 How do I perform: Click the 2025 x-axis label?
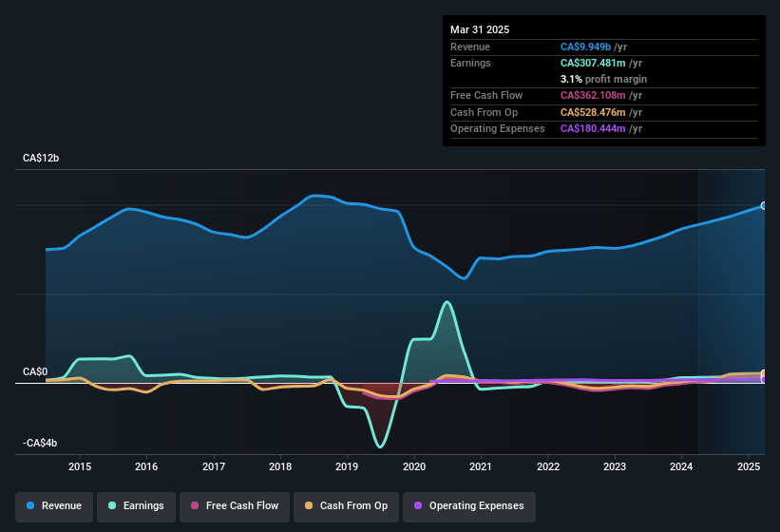click(748, 466)
